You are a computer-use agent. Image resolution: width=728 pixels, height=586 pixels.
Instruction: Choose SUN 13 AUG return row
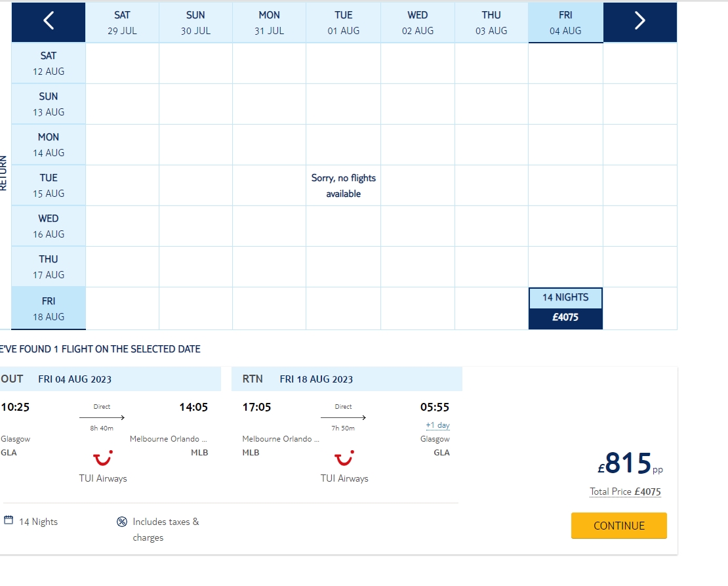[49, 104]
